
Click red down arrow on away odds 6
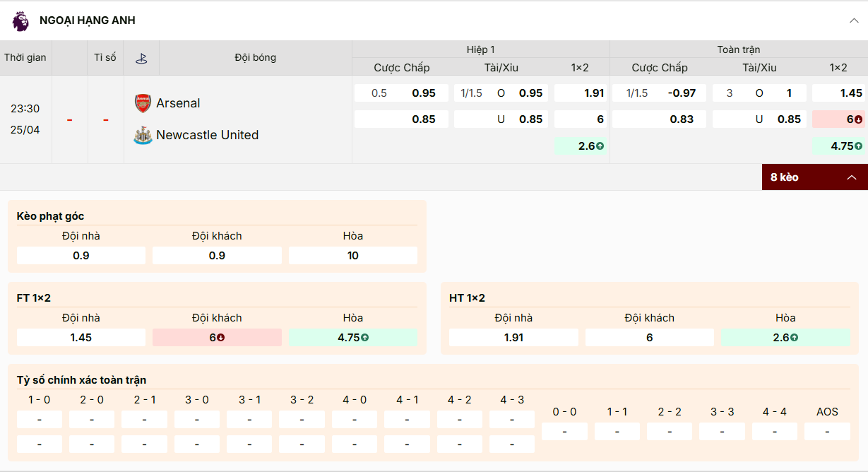859,119
